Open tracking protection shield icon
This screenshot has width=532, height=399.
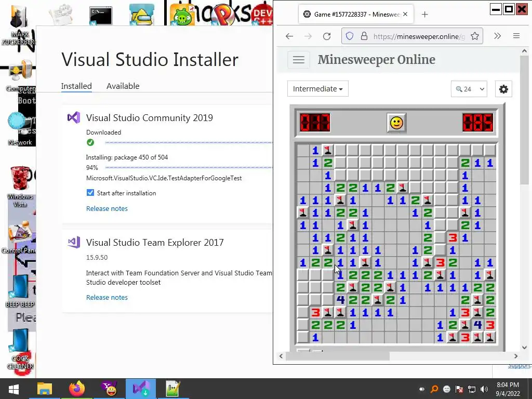point(350,36)
